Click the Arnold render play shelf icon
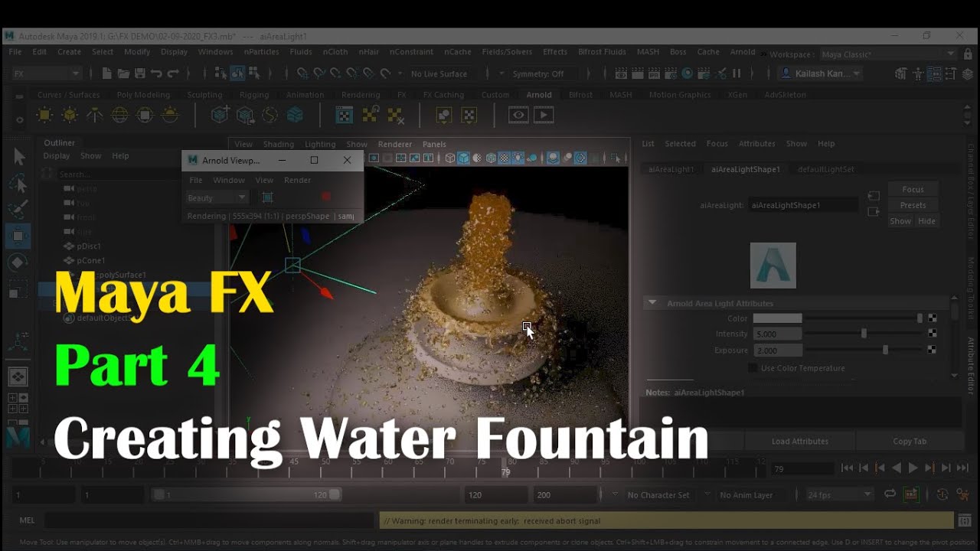The width and height of the screenshot is (980, 551). (544, 115)
